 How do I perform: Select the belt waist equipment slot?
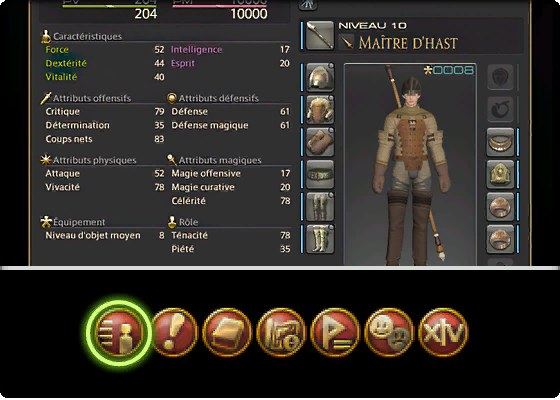[x=320, y=174]
